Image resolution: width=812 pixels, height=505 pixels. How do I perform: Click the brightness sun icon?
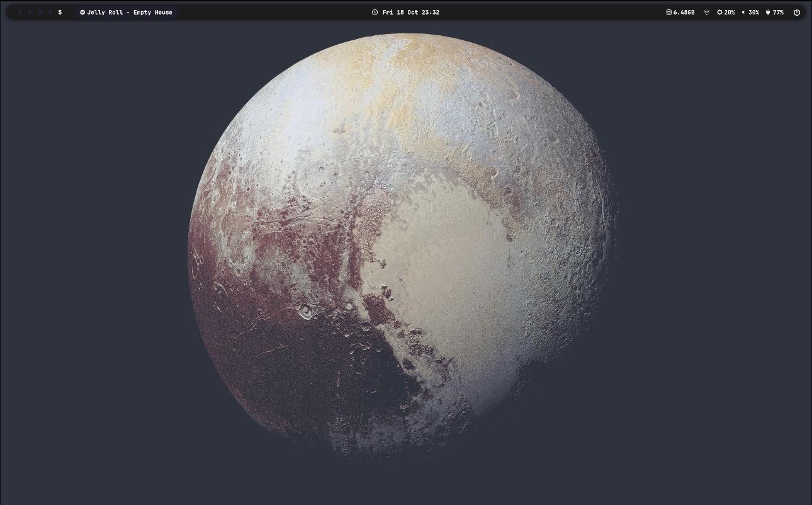[x=719, y=12]
